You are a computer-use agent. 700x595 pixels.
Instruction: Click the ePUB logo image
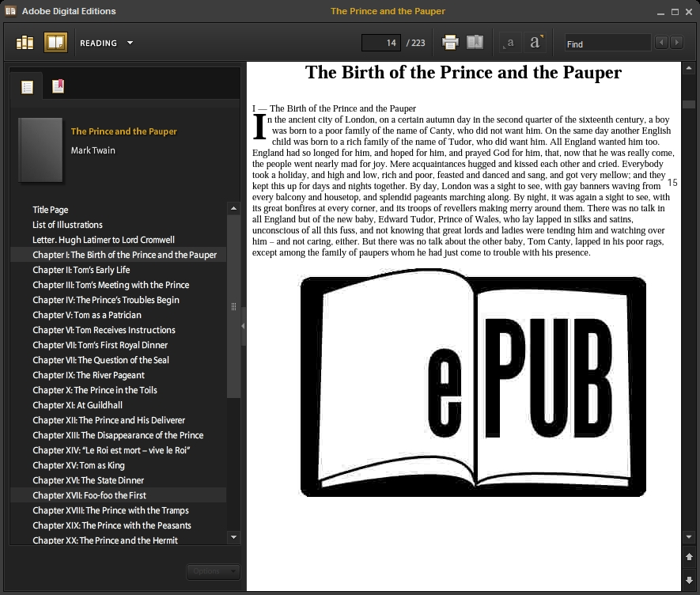[473, 383]
